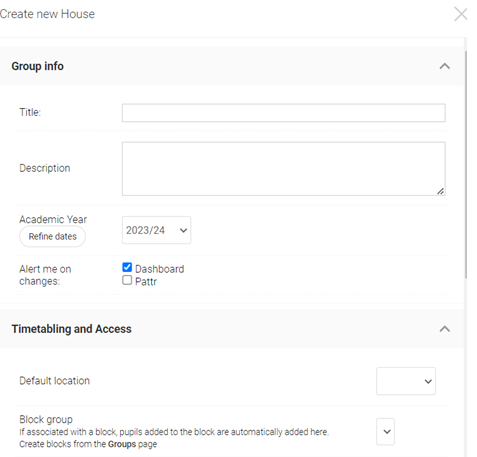Click the Refine dates button
The width and height of the screenshot is (477, 457).
(x=52, y=236)
